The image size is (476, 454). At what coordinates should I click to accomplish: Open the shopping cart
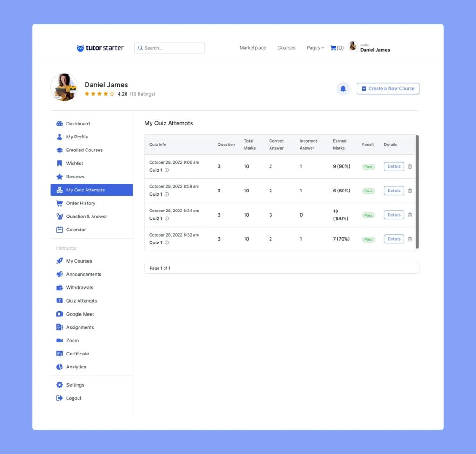tap(333, 47)
